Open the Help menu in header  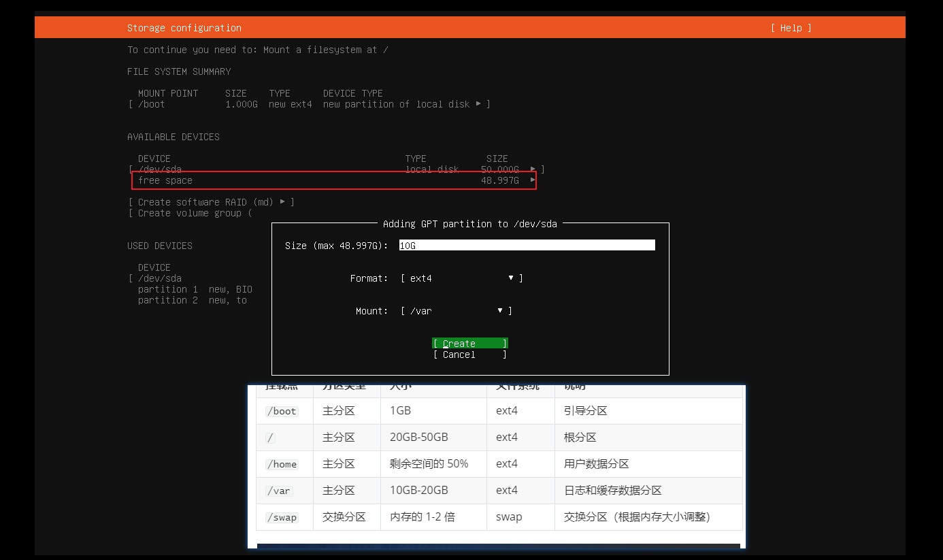point(791,28)
